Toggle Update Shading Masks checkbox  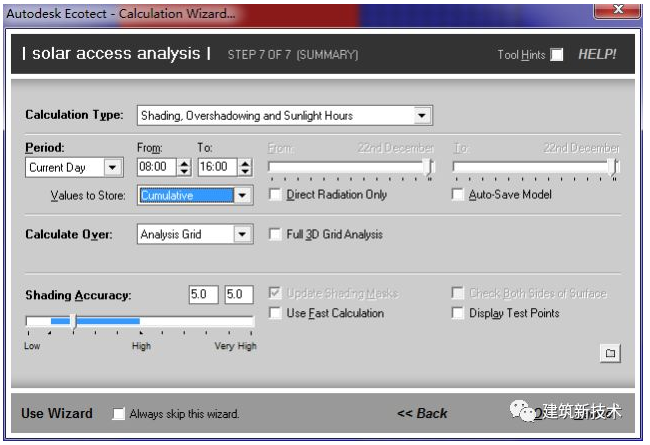point(275,293)
